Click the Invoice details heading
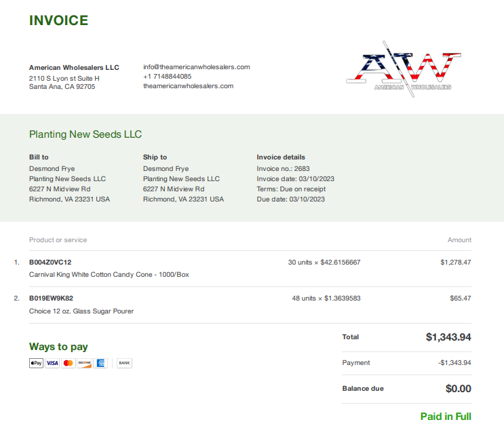Image resolution: width=504 pixels, height=443 pixels. [x=281, y=157]
